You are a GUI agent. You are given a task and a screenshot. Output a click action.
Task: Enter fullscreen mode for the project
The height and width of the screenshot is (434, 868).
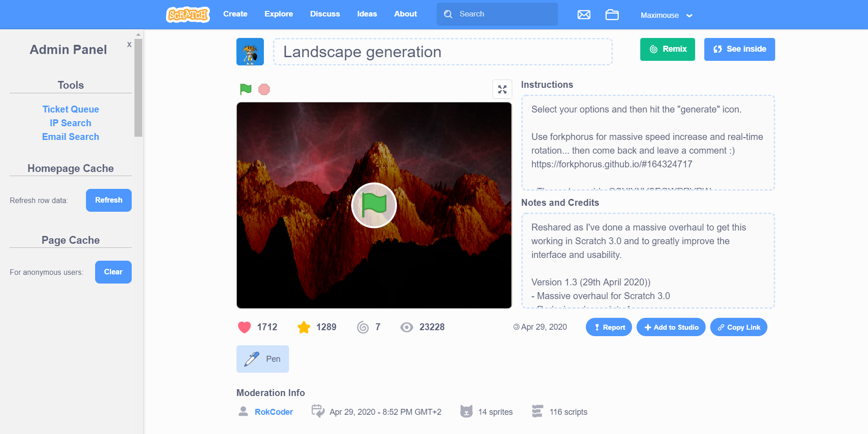(x=502, y=89)
